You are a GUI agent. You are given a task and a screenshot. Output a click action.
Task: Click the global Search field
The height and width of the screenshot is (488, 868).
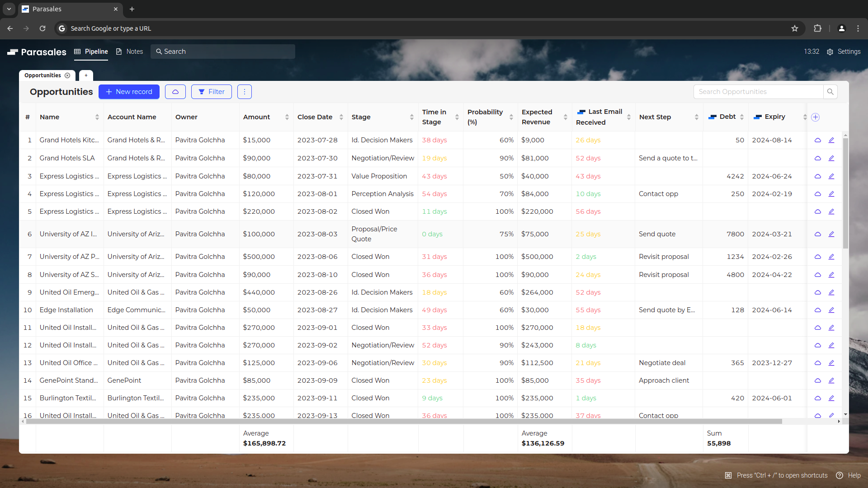click(x=223, y=52)
